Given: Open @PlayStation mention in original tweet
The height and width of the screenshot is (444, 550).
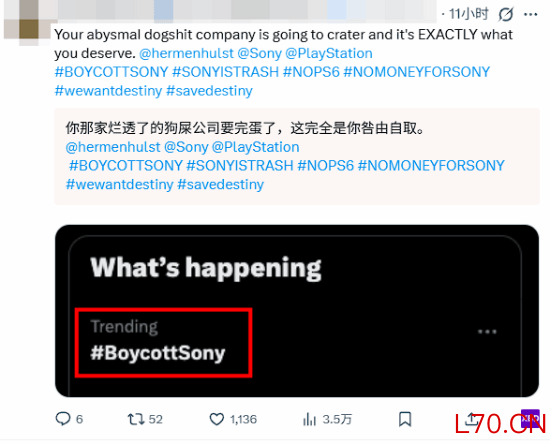Looking at the screenshot, I should click(329, 53).
